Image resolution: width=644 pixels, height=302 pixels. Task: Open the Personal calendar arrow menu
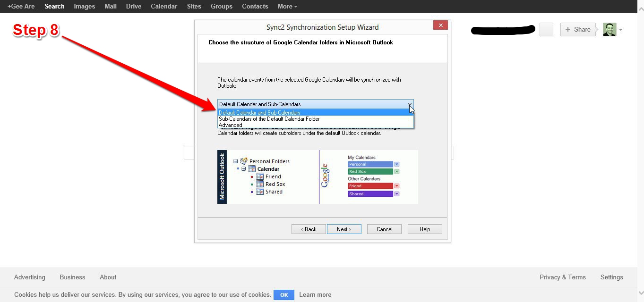397,164
